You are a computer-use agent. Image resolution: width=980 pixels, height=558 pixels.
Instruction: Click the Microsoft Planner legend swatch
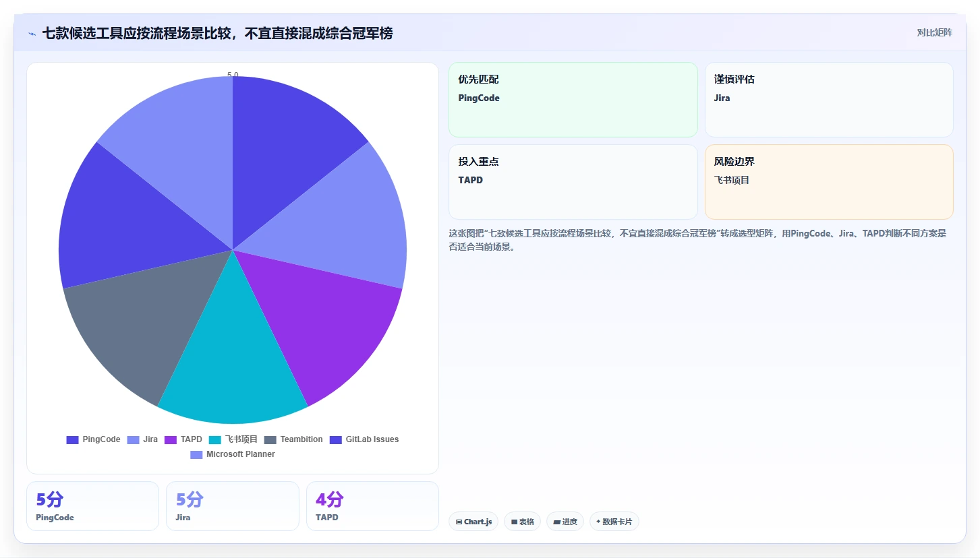[196, 454]
